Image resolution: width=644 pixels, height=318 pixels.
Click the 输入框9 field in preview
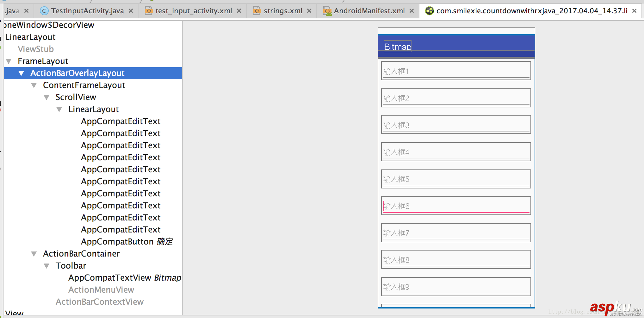[x=456, y=287]
